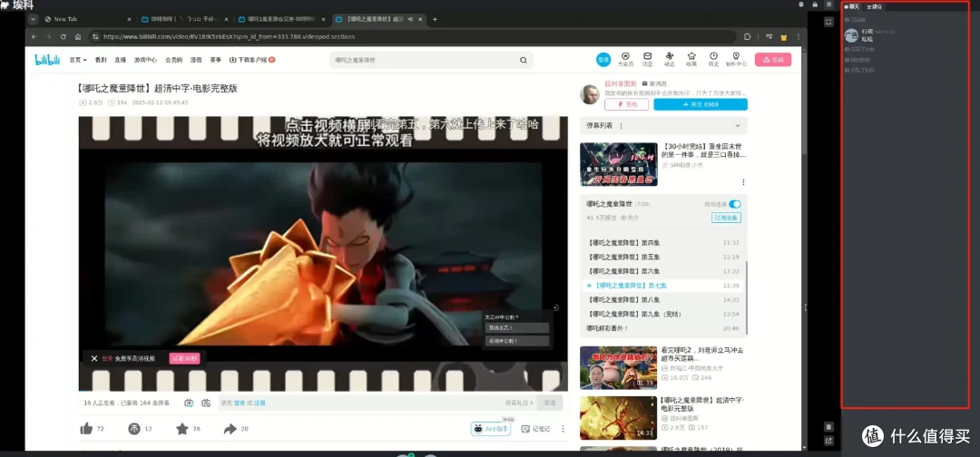Click the 登录 login button

[x=603, y=60]
